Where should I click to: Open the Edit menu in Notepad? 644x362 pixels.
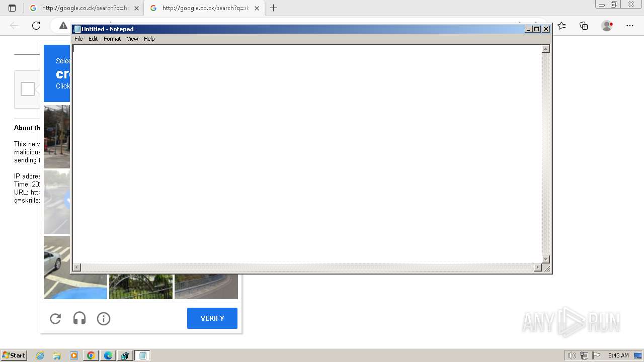93,39
